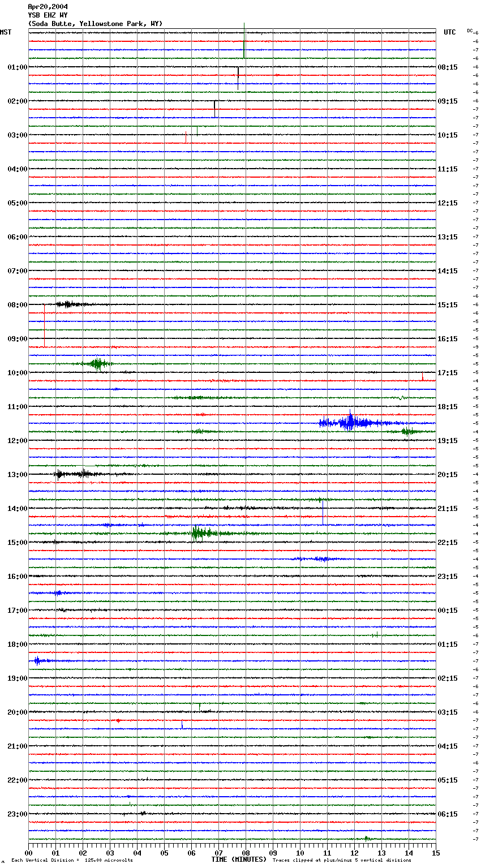Select the '00:15' UTC time label
Viewport: 481px width, 868px height.
click(448, 611)
